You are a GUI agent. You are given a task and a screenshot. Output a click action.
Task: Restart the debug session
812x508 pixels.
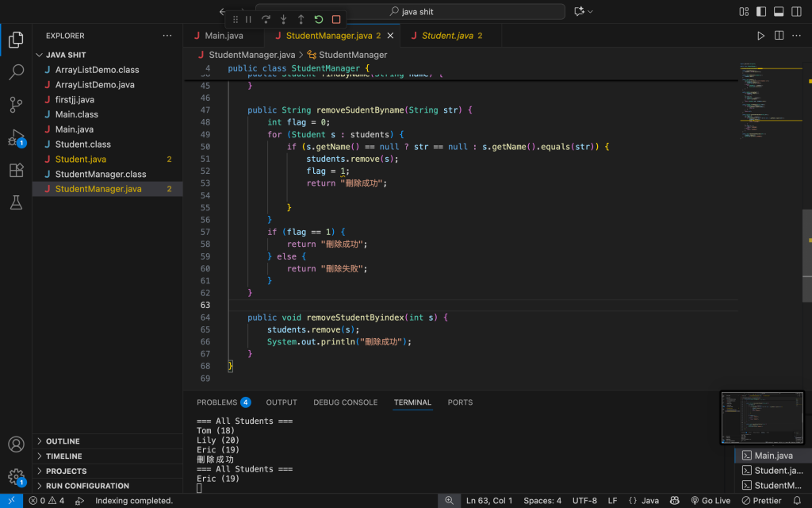pos(319,19)
